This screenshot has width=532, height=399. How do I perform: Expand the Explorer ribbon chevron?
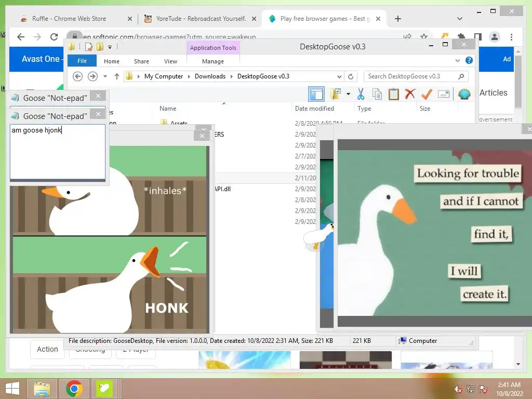[x=457, y=60]
